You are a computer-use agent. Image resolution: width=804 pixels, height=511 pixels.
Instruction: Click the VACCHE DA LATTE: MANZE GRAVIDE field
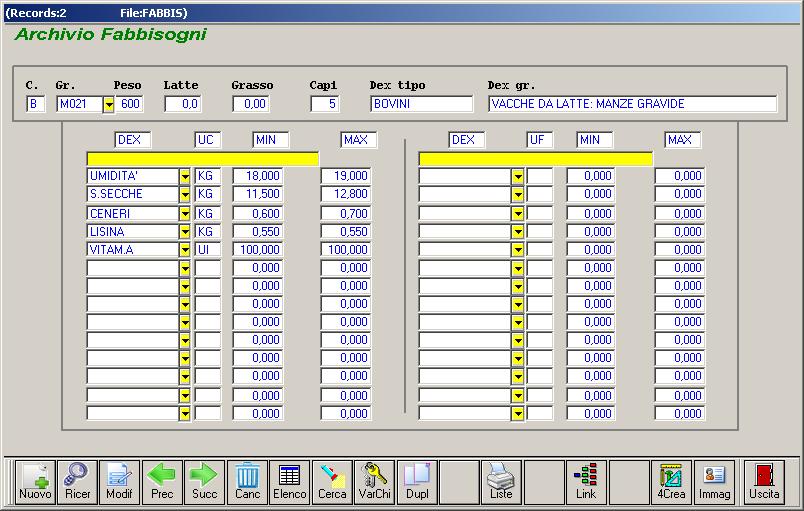pyautogui.click(x=633, y=104)
